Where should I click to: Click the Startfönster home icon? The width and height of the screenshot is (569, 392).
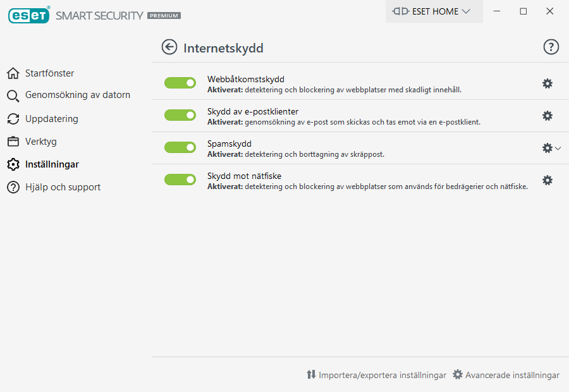[13, 73]
